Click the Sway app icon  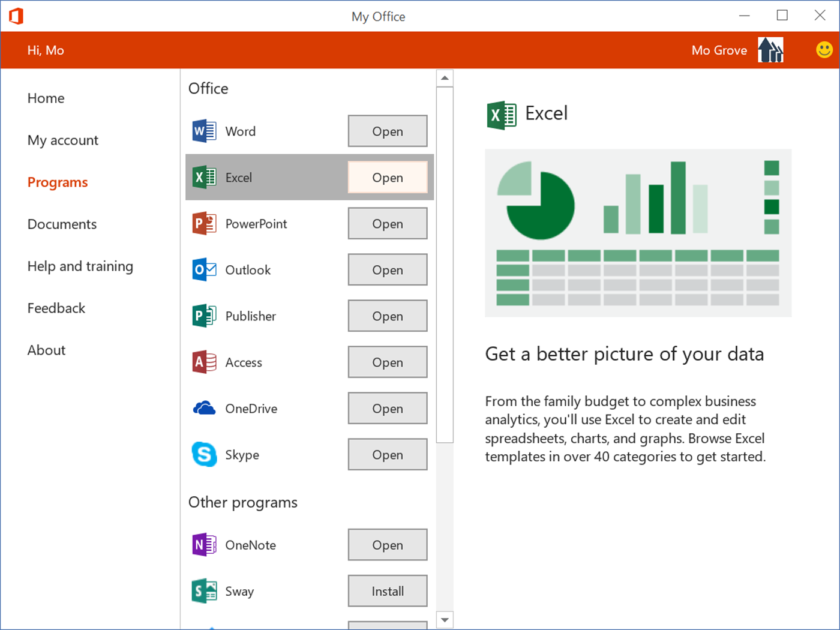coord(204,590)
